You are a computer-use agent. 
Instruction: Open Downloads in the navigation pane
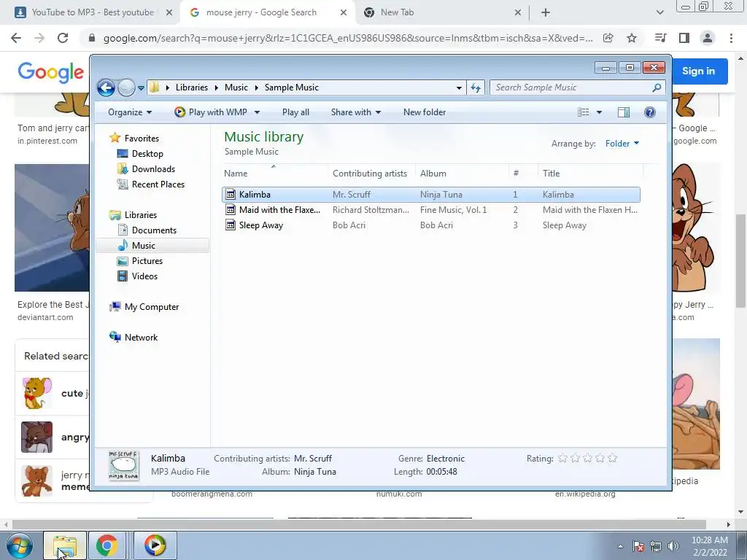point(153,169)
